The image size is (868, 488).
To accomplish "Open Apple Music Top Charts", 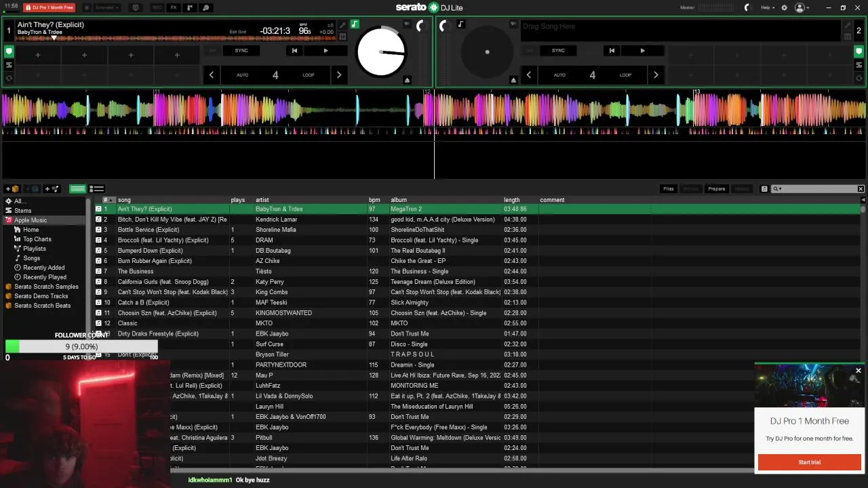I will (37, 239).
